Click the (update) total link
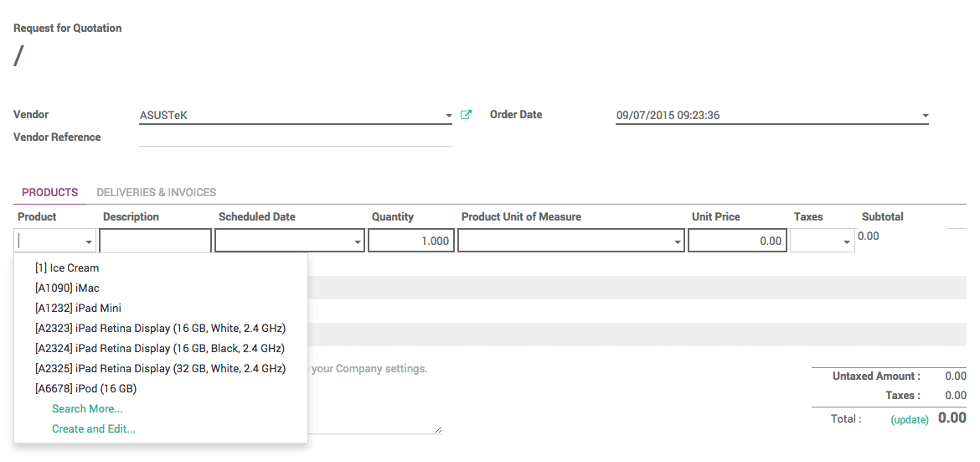Image resolution: width=980 pixels, height=462 pixels. pos(909,419)
